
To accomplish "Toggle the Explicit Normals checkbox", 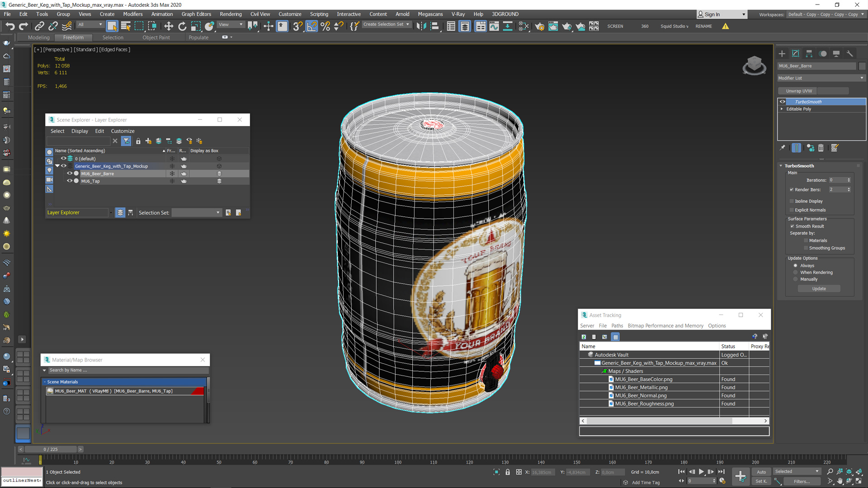I will coord(792,210).
